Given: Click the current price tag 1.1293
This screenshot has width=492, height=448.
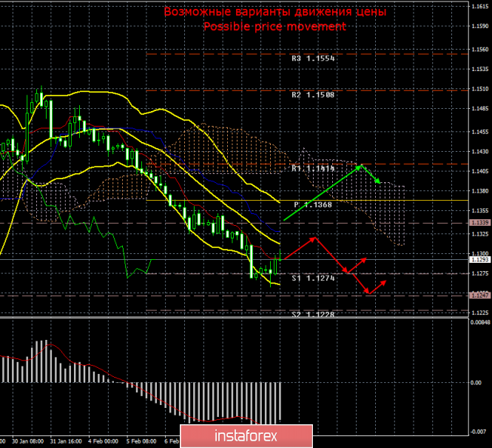Looking at the screenshot, I should (479, 260).
